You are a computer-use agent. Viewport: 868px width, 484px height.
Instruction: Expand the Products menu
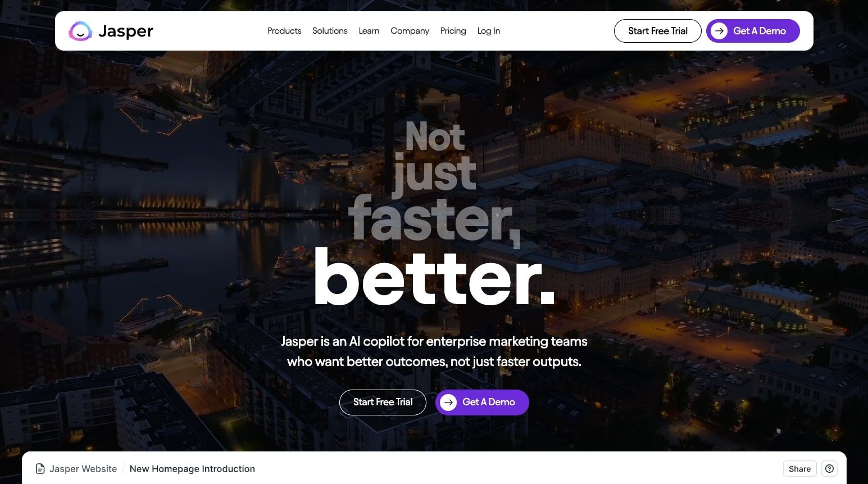click(284, 31)
